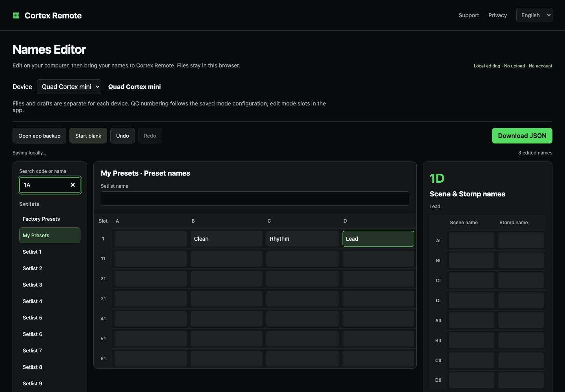
Task: Click the CI scene name field
Action: 472,280
